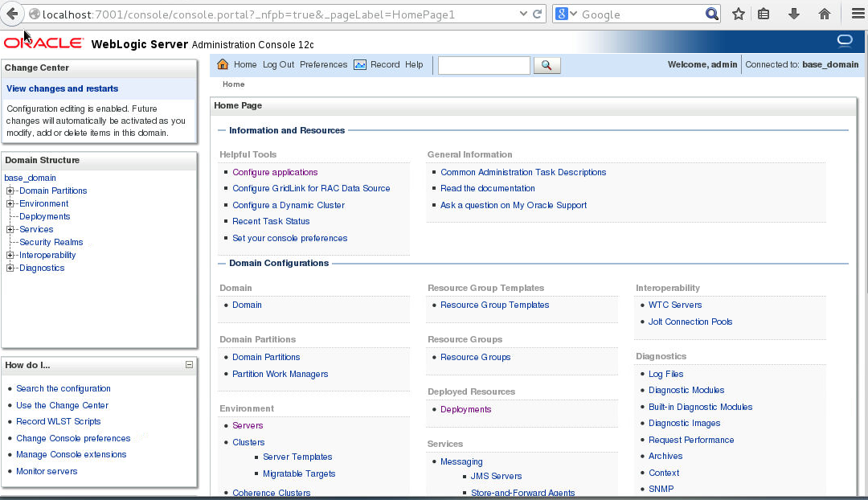Open Help in the console toolbar
This screenshot has width=868, height=500.
414,65
